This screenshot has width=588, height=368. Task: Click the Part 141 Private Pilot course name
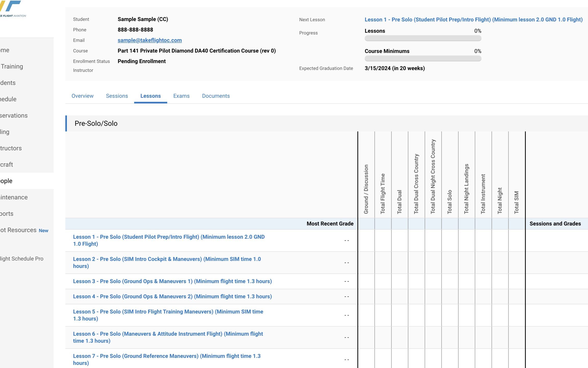click(x=197, y=51)
